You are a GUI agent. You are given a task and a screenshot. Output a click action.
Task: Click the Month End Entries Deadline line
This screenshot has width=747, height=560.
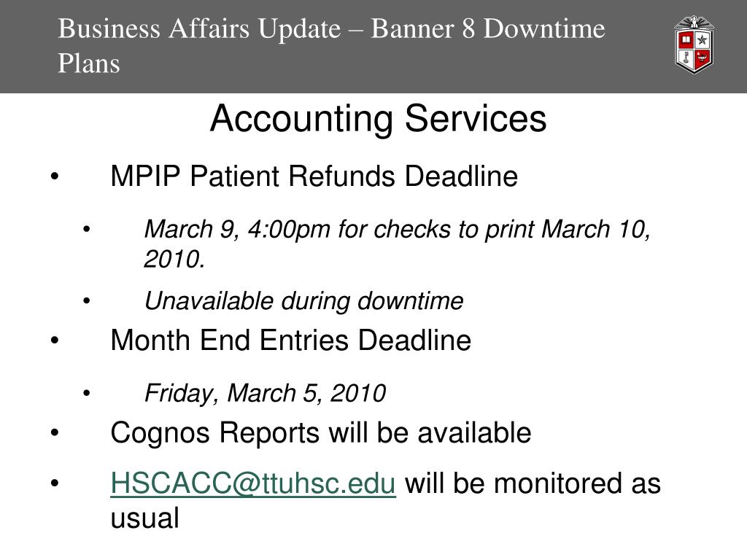(x=290, y=341)
